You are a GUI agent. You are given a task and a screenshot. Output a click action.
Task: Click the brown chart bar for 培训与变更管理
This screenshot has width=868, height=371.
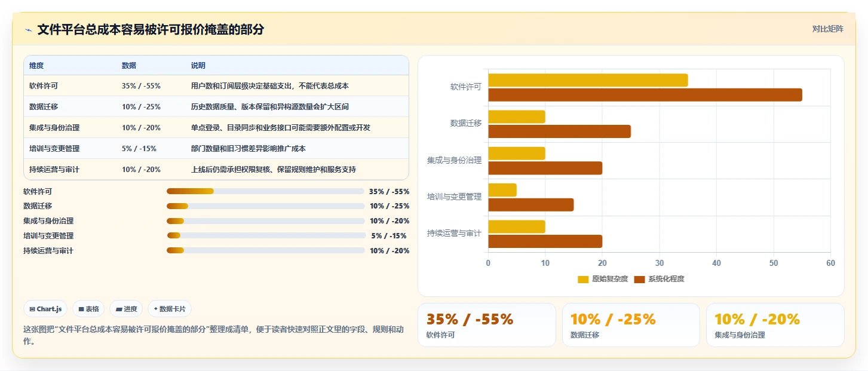pos(531,205)
